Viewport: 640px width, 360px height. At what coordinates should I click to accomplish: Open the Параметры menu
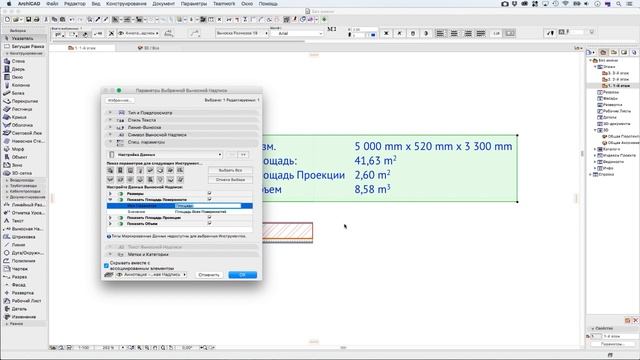click(194, 4)
